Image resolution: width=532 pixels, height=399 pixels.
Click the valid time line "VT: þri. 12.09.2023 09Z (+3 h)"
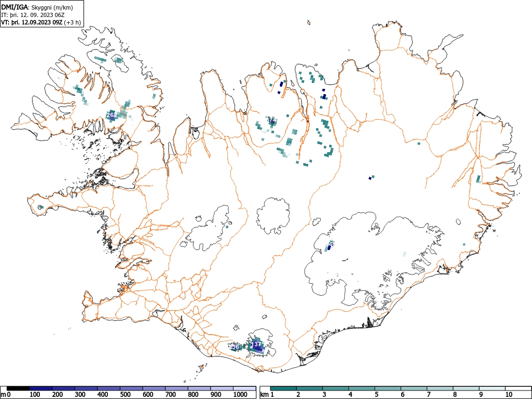coord(41,23)
